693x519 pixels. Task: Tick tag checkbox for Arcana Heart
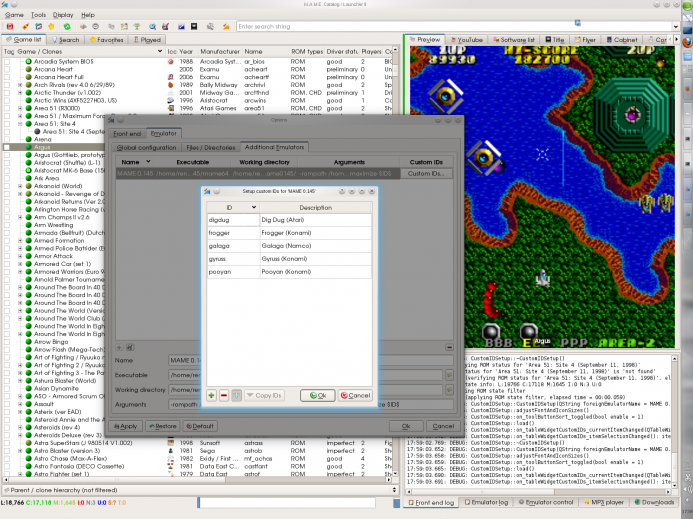click(x=7, y=69)
